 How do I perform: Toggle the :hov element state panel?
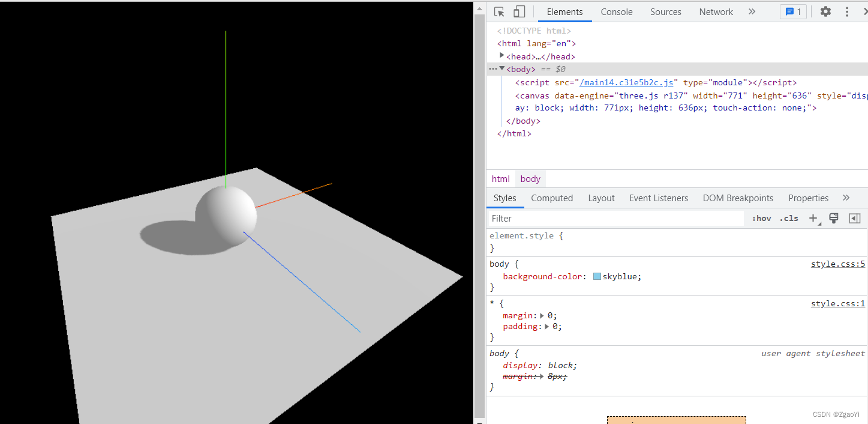tap(762, 219)
